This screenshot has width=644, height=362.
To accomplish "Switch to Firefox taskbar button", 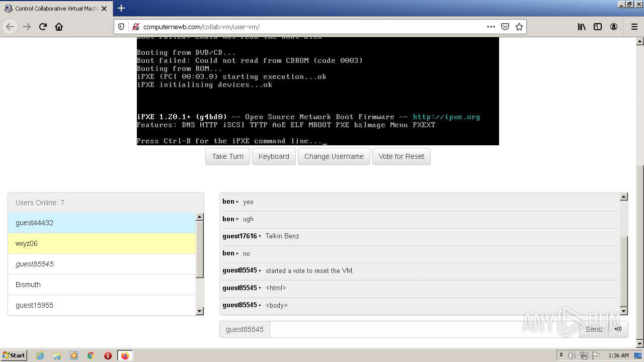I will [x=125, y=355].
